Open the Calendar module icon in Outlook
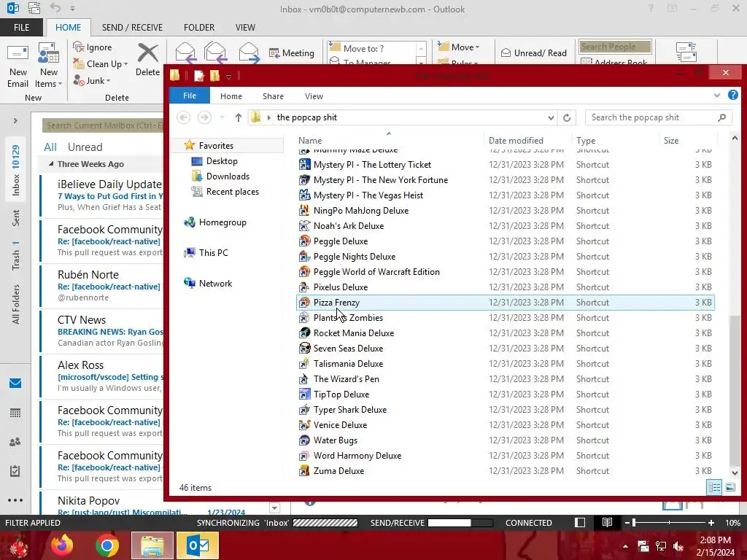 pos(15,413)
